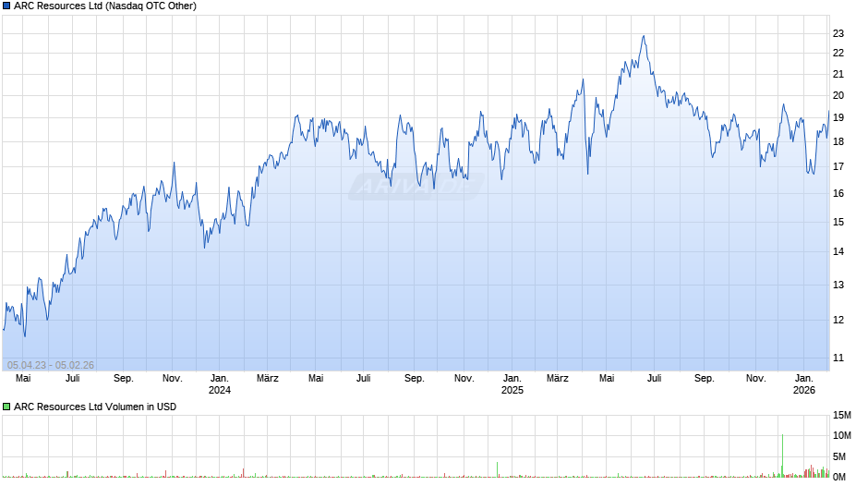Click the volume axis label 5M
The height and width of the screenshot is (486, 868).
[839, 456]
